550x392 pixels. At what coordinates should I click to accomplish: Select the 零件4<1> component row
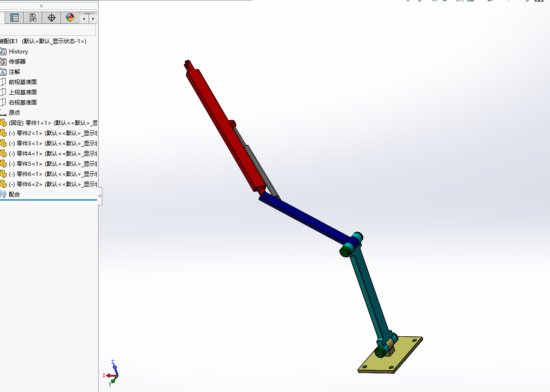pyautogui.click(x=49, y=153)
